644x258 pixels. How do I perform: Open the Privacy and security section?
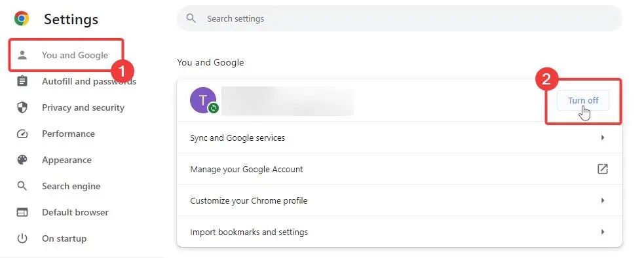click(83, 107)
